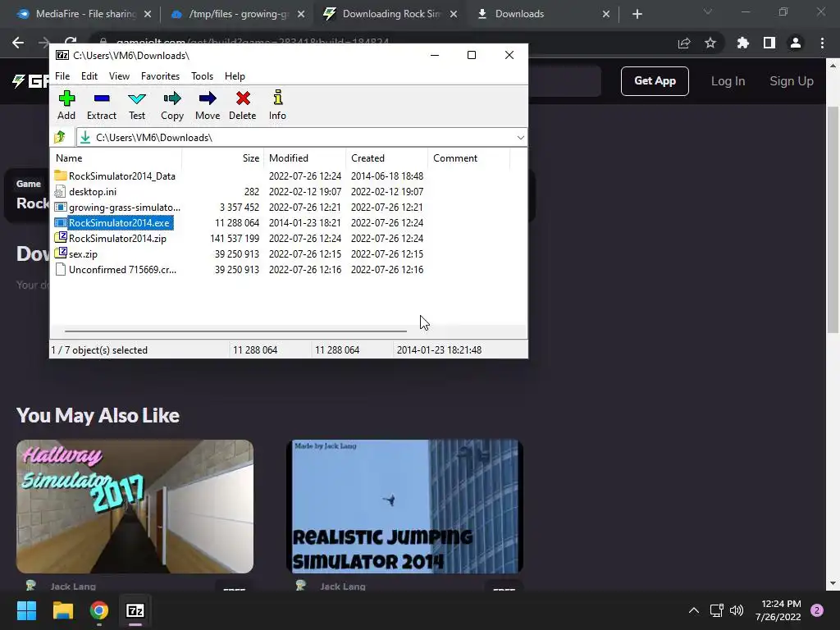
Task: Click the 7-Zip taskbar icon
Action: pyautogui.click(x=135, y=610)
